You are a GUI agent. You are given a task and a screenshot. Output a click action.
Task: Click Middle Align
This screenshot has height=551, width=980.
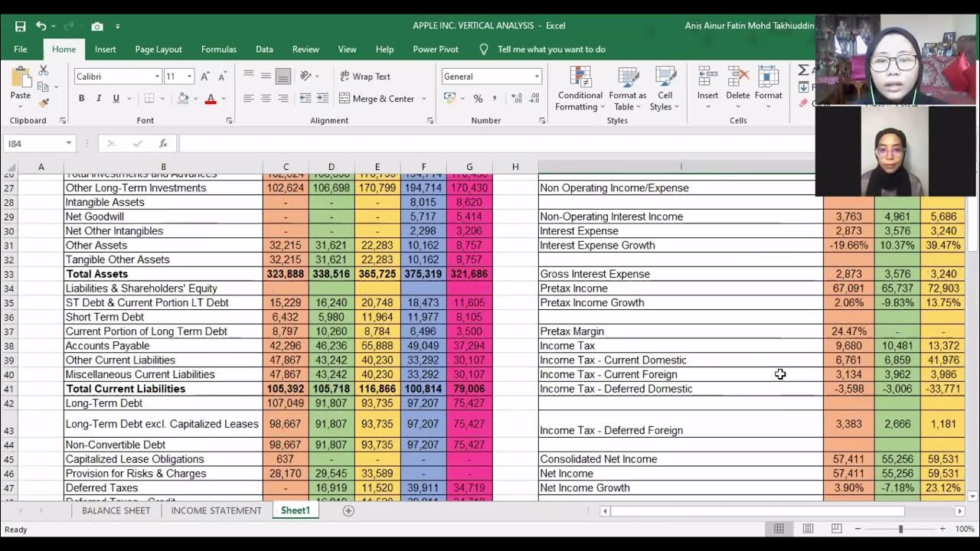(x=266, y=76)
